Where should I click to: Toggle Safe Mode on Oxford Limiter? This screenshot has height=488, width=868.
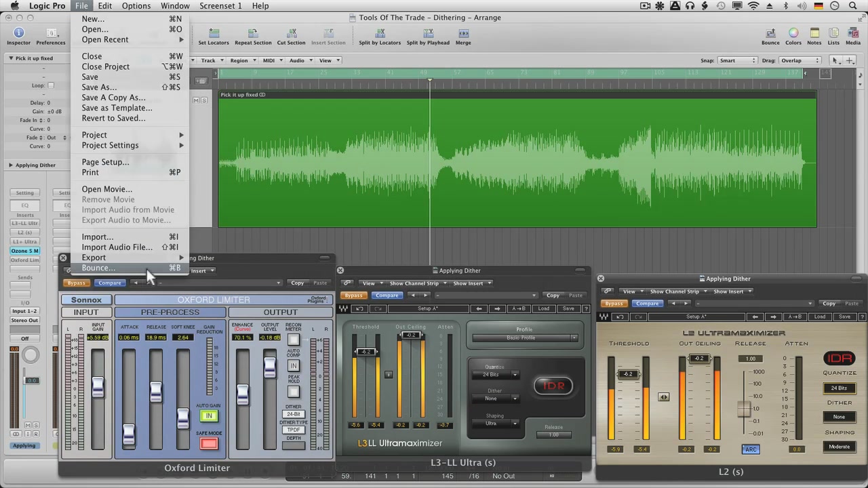click(209, 444)
